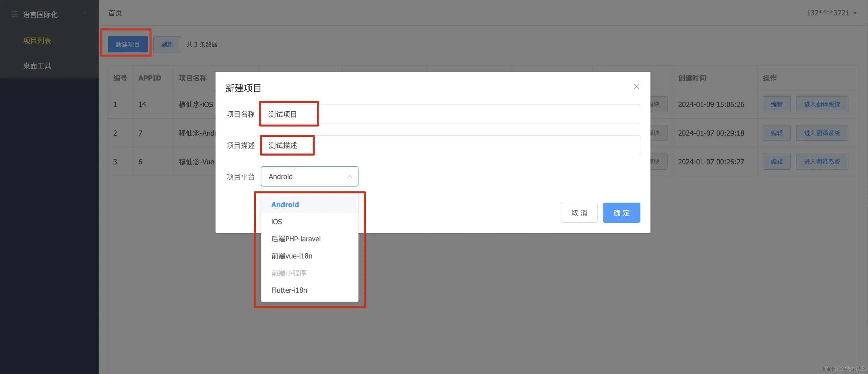
Task: Open the 132****3721 account dropdown arrow
Action: 855,13
